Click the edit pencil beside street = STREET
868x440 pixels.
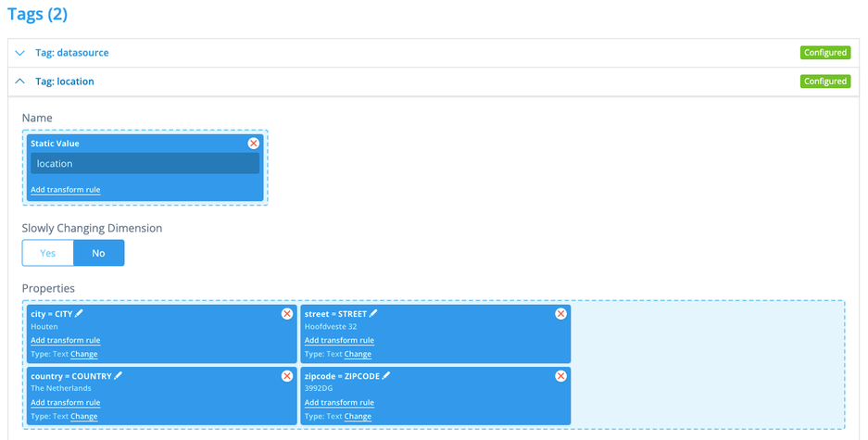(x=373, y=314)
